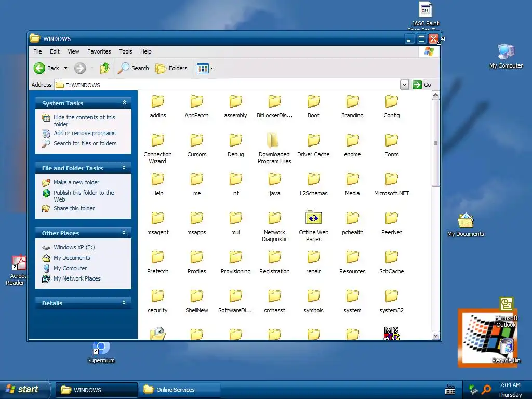Collapse the System Tasks panel
The width and height of the screenshot is (532, 399).
coord(124,103)
